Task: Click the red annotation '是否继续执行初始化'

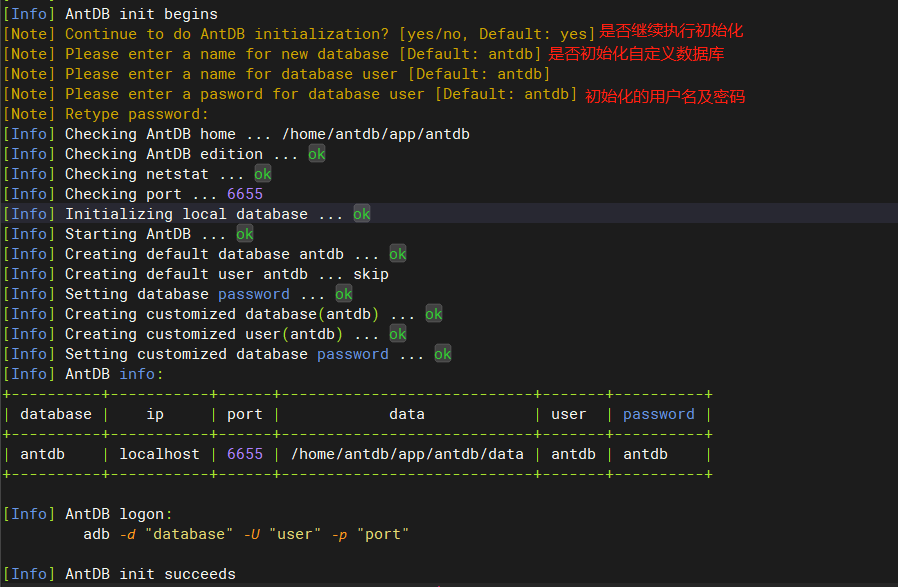Action: tap(671, 31)
